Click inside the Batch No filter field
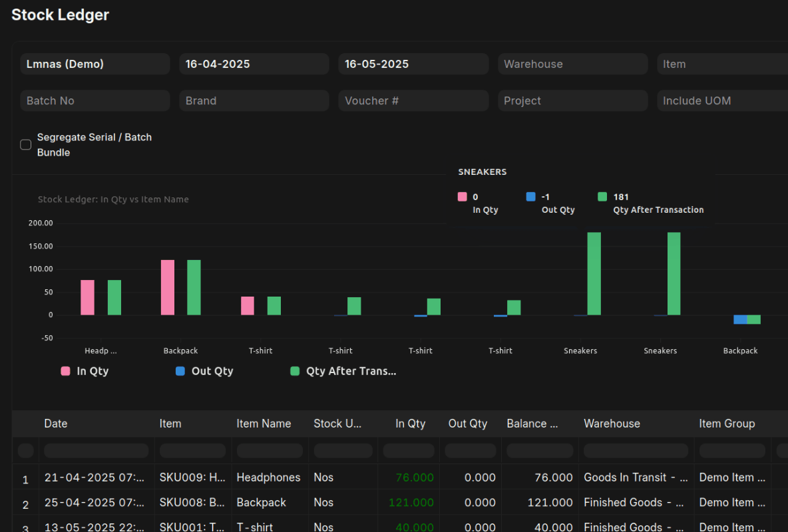Viewport: 788px width, 532px height. pyautogui.click(x=95, y=100)
